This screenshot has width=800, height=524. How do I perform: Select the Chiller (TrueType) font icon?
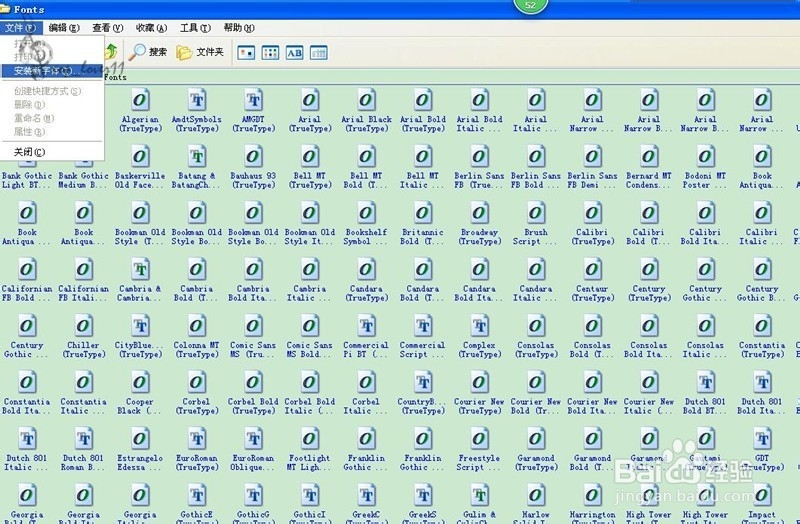(x=84, y=326)
